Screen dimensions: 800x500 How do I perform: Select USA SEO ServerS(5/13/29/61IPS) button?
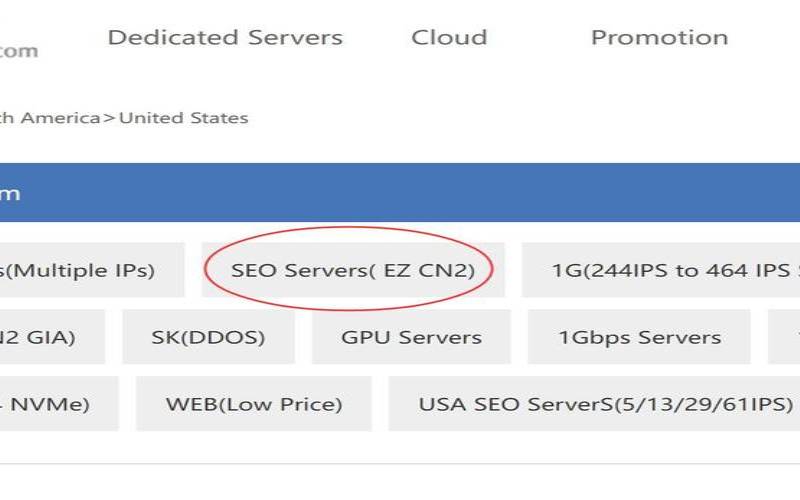coord(594,404)
